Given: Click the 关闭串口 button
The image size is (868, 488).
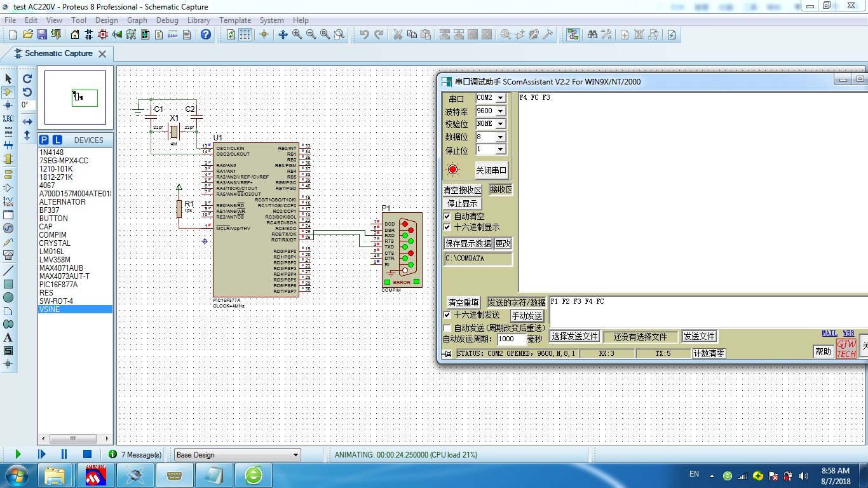Looking at the screenshot, I should (492, 170).
